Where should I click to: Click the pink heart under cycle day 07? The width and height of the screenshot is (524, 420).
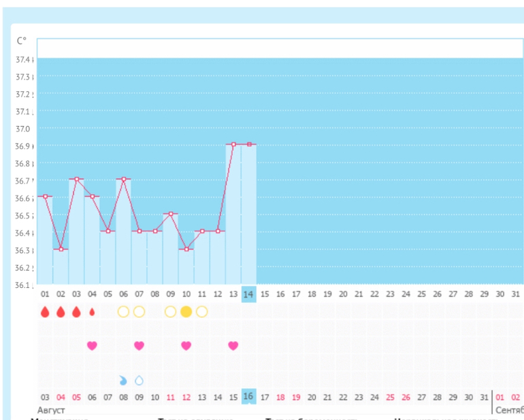139,346
